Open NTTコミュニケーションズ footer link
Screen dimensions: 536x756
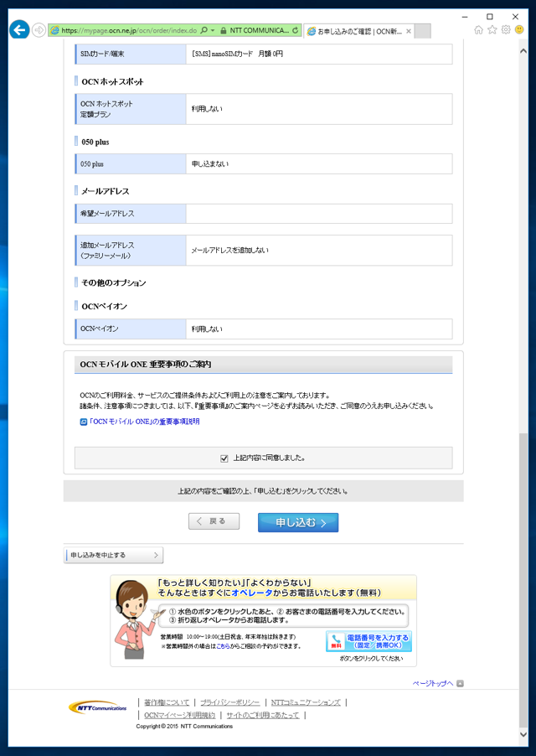[x=306, y=702]
